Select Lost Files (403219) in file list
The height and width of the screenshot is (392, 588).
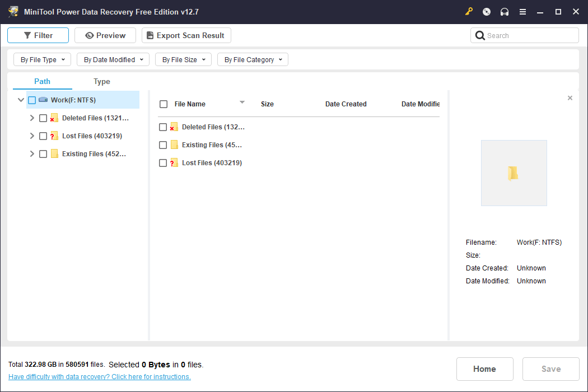(x=212, y=163)
